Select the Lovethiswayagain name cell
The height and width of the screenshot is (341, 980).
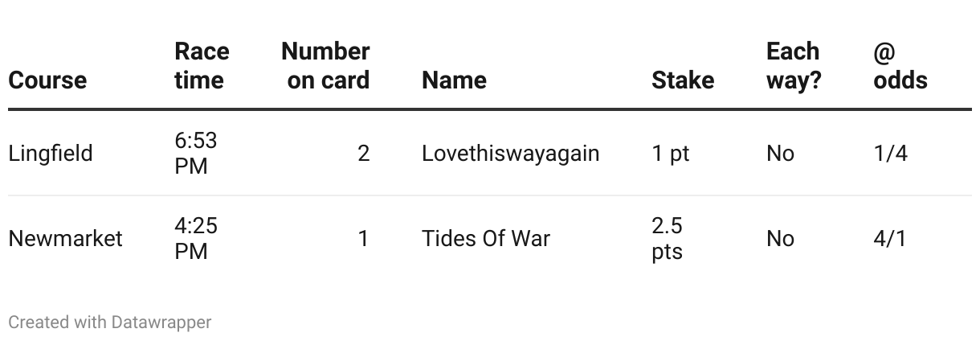coord(510,154)
